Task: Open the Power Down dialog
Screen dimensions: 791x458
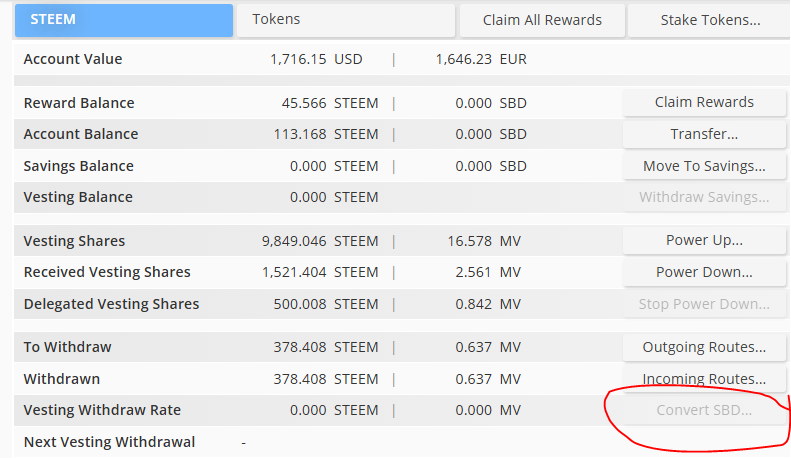Action: click(x=704, y=272)
